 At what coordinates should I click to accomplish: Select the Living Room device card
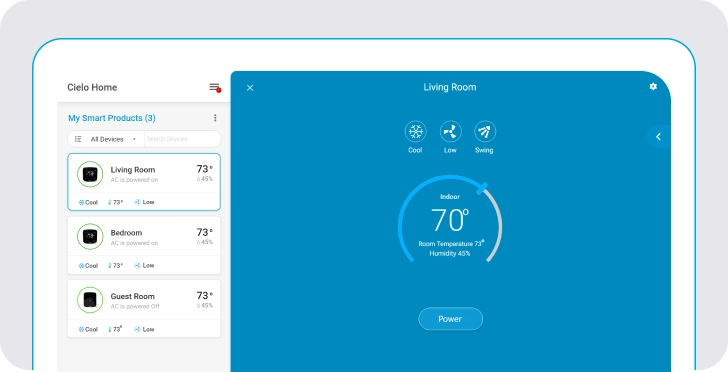click(144, 182)
